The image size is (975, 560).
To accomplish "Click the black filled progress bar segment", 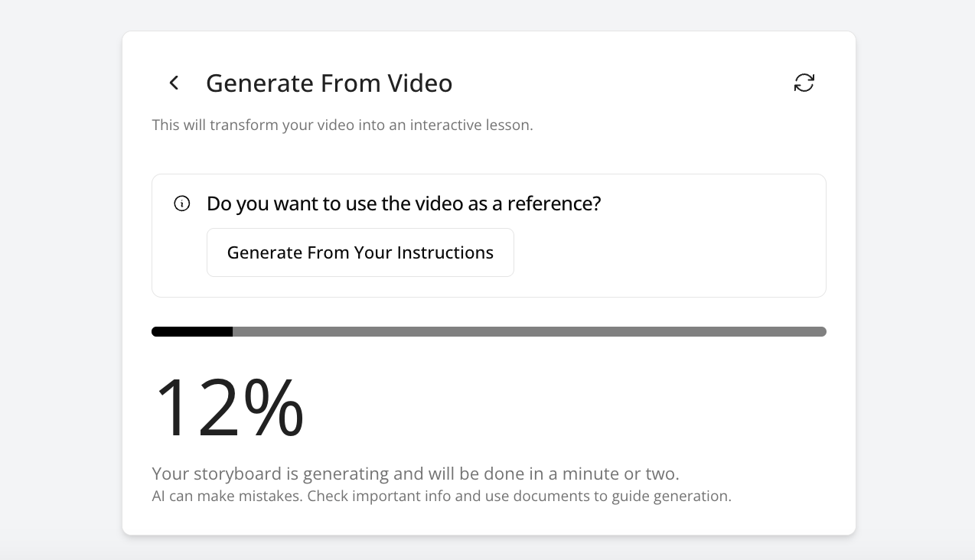I will pyautogui.click(x=192, y=331).
